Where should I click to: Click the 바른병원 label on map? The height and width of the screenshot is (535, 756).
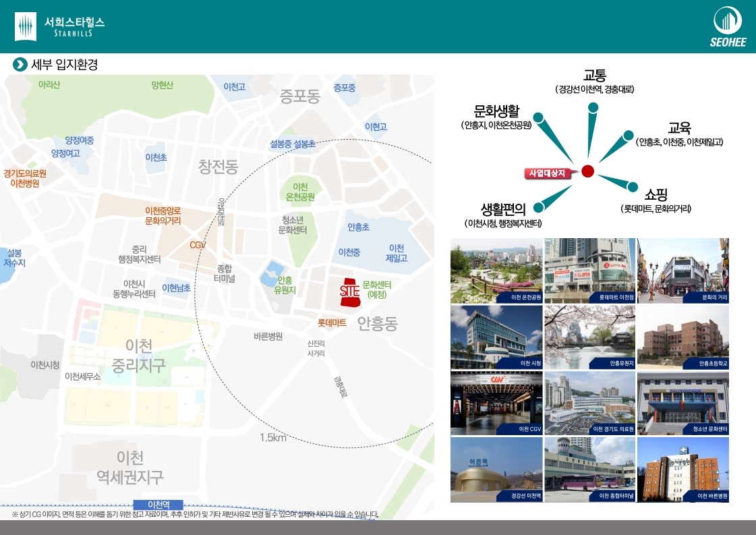click(x=268, y=336)
